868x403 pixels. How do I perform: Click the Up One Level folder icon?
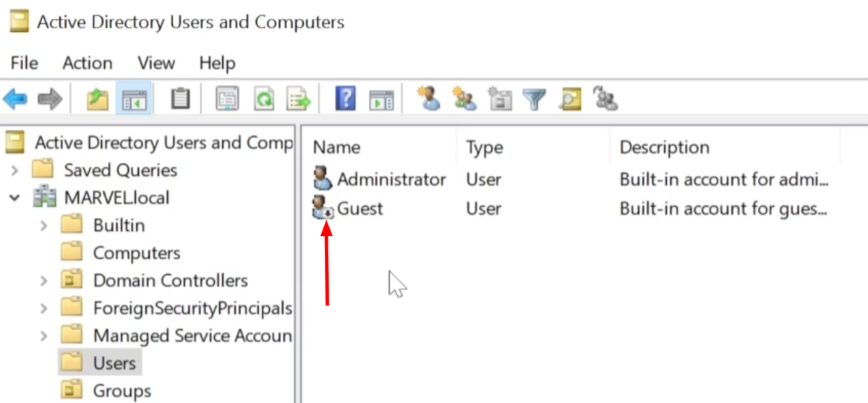coord(97,98)
